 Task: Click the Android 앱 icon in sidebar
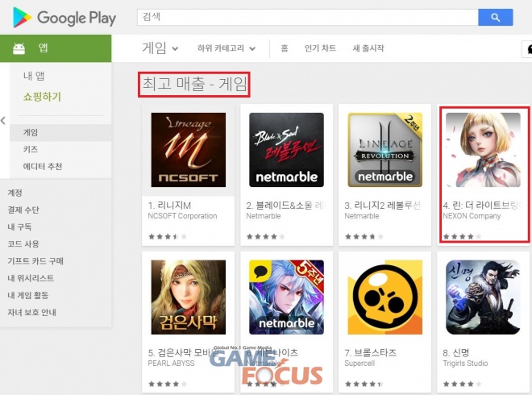point(19,48)
